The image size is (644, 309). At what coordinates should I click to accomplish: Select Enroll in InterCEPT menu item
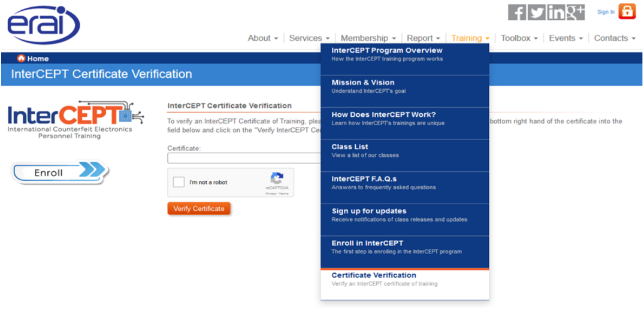pos(405,252)
